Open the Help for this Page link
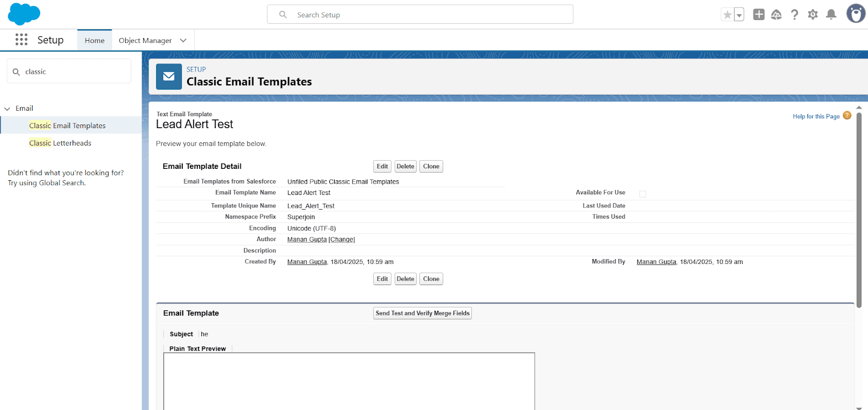Image resolution: width=868 pixels, height=410 pixels. 816,116
